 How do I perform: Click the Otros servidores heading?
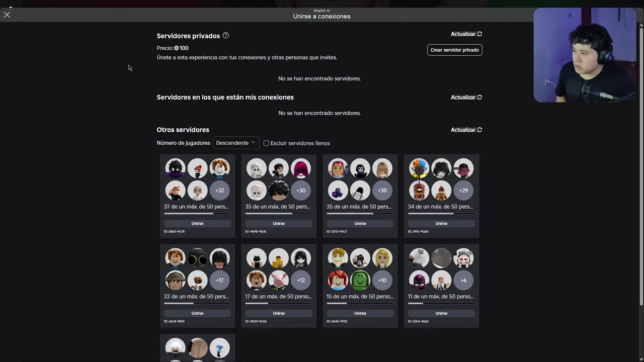[183, 130]
